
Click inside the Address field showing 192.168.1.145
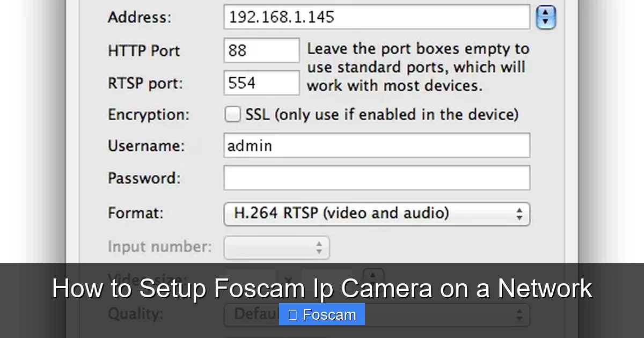pyautogui.click(x=376, y=17)
